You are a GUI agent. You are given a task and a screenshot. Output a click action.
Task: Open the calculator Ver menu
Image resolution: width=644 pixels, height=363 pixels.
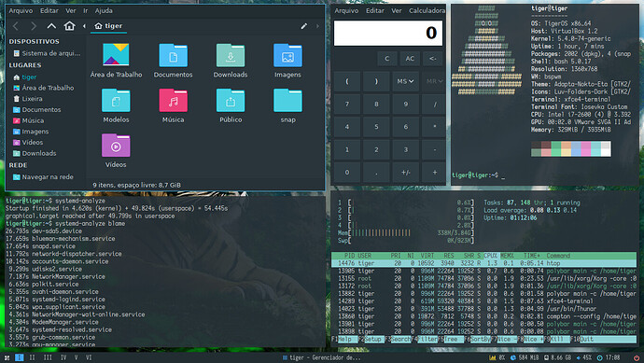coord(397,10)
